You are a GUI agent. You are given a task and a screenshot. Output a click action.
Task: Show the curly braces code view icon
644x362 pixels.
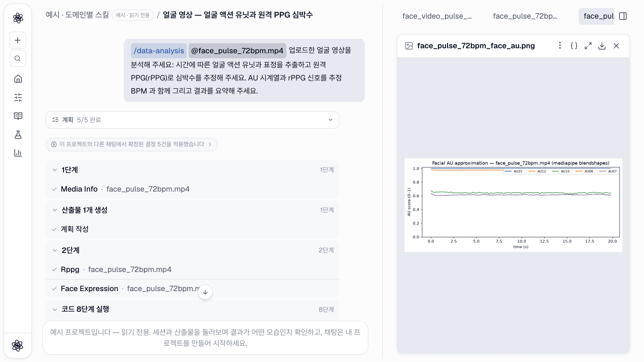(574, 46)
